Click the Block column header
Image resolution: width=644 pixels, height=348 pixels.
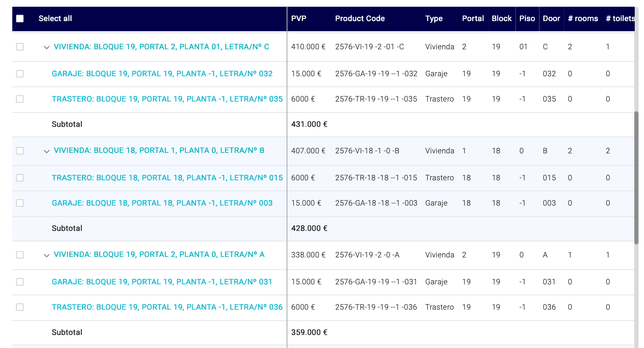tap(502, 19)
